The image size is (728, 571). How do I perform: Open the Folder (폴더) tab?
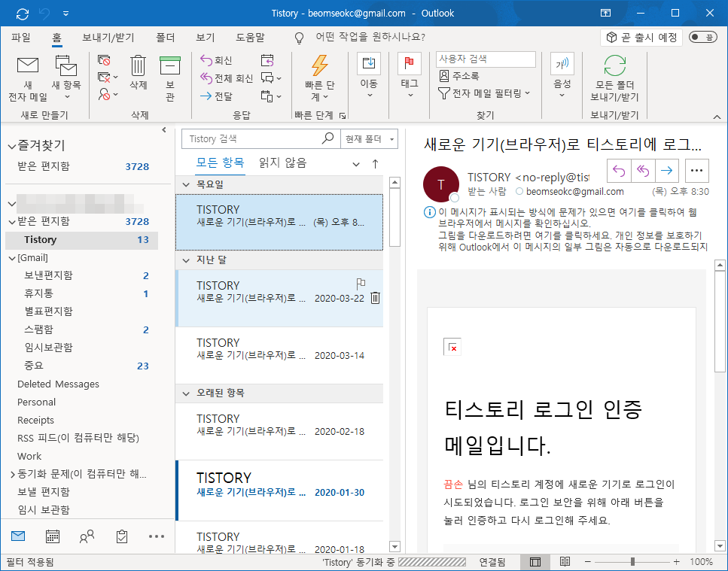[166, 38]
